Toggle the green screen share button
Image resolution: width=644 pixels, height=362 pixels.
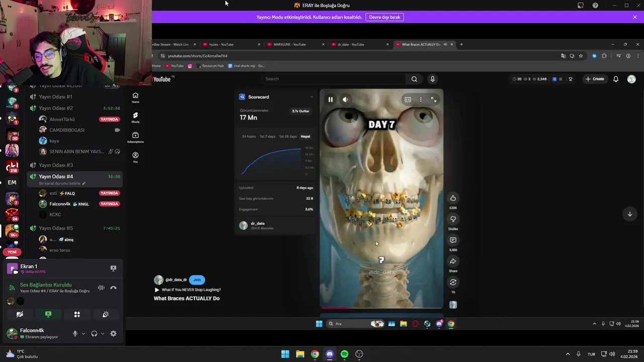(x=48, y=314)
